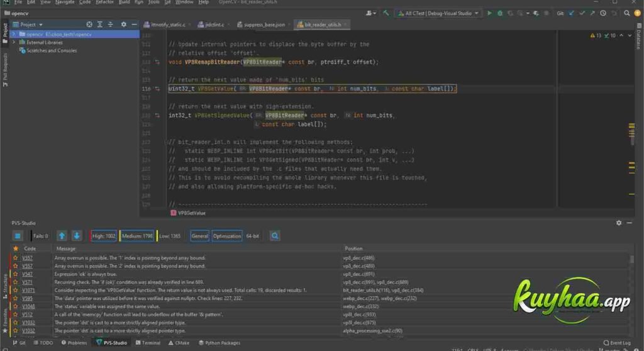
Task: Start debugging with the bug icon
Action: [500, 13]
